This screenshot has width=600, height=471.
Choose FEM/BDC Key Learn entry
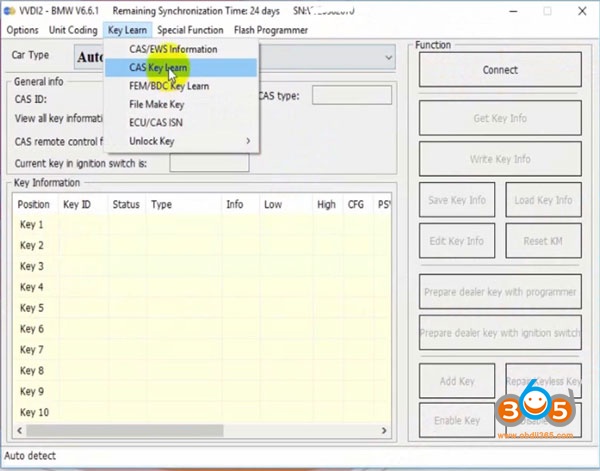click(x=181, y=86)
